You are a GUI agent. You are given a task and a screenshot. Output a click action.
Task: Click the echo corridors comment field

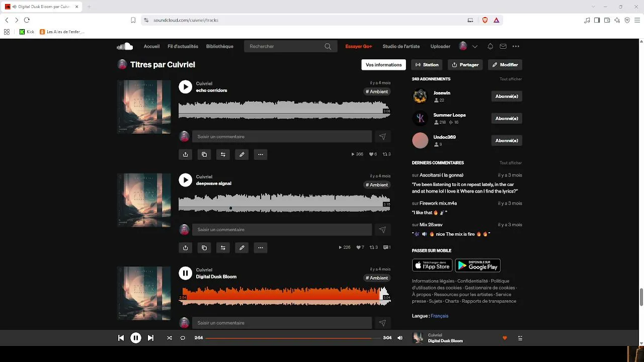point(282,137)
